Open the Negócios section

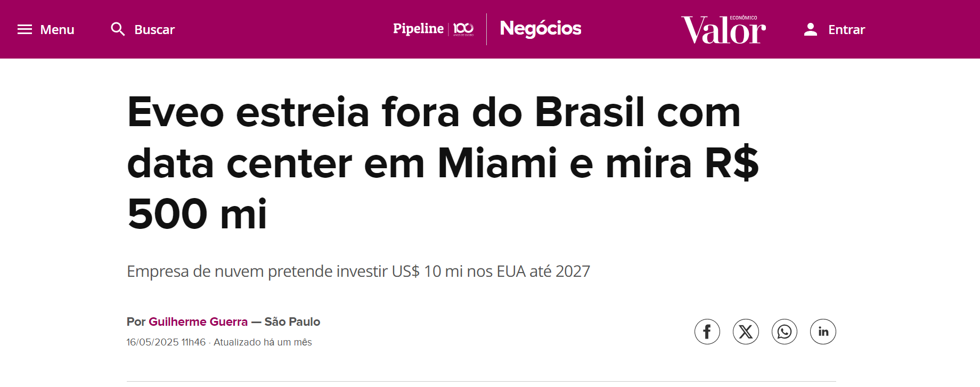coord(541,29)
